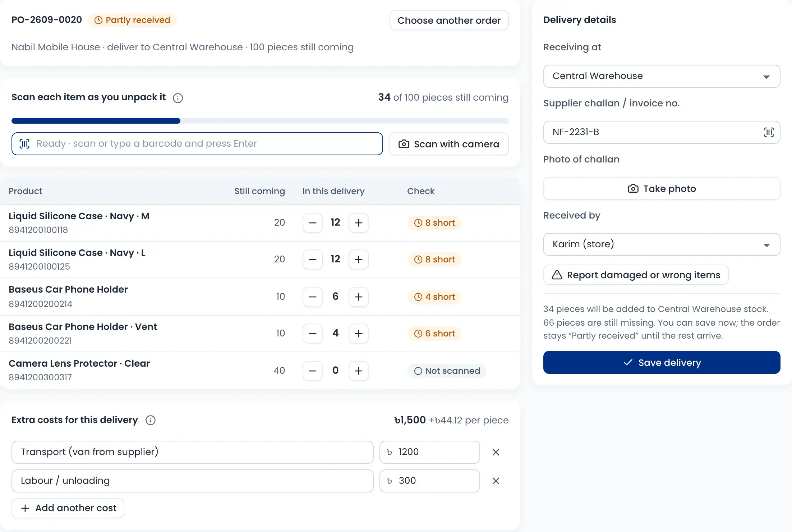Click the '8 short' badge for Navy M
The height and width of the screenshot is (532, 792).
pyautogui.click(x=434, y=223)
